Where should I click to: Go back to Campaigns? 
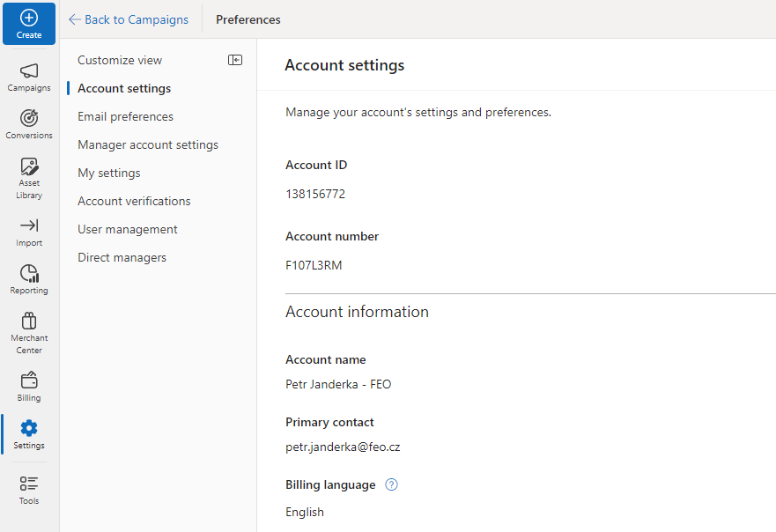point(129,19)
